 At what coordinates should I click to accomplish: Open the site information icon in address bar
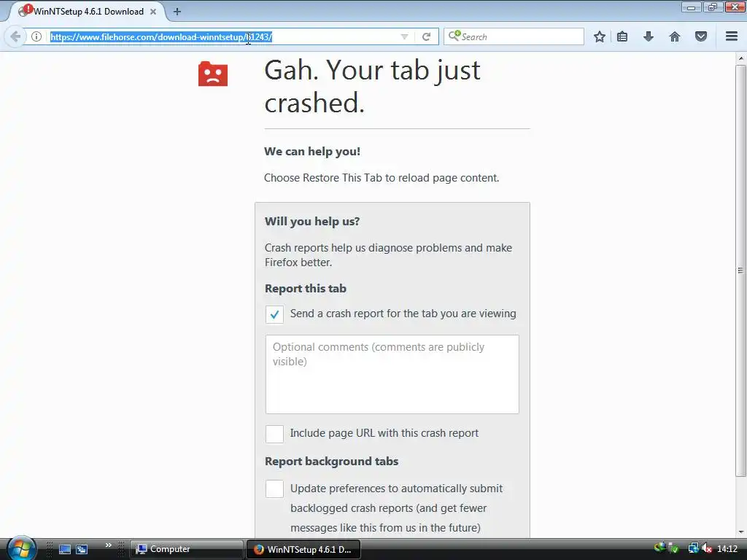[36, 36]
